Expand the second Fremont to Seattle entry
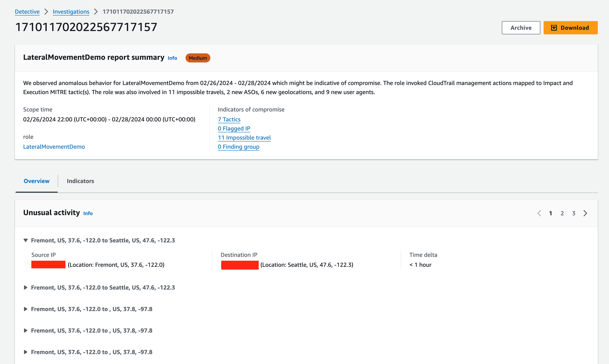 pyautogui.click(x=25, y=287)
